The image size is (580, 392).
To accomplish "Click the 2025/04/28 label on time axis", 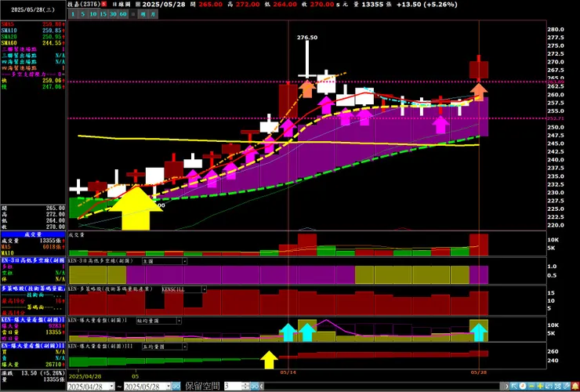I will [x=85, y=376].
